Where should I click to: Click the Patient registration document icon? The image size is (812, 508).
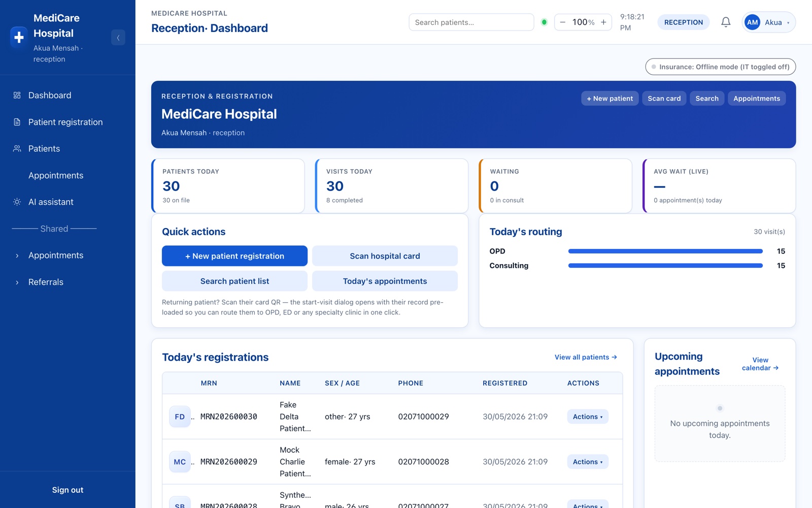(17, 122)
